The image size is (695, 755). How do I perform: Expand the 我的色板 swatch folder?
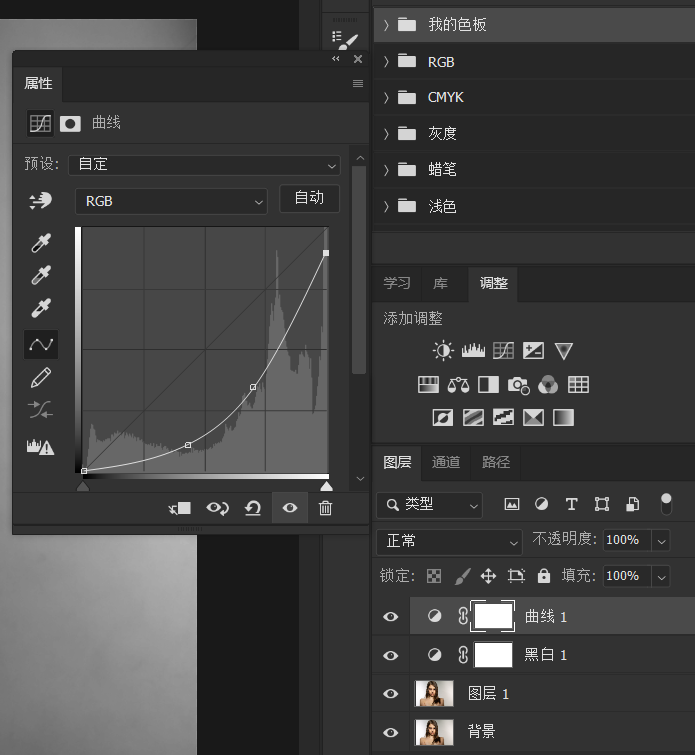coord(386,25)
